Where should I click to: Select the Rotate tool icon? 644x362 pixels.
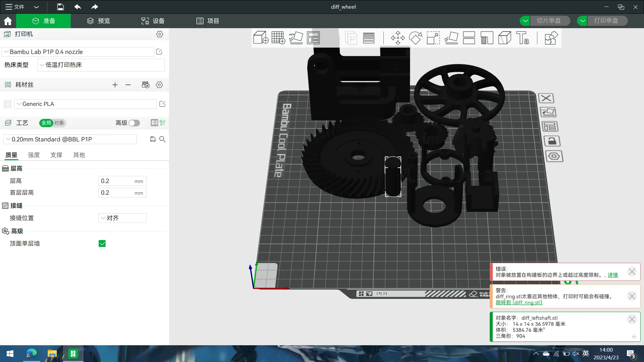tap(415, 38)
